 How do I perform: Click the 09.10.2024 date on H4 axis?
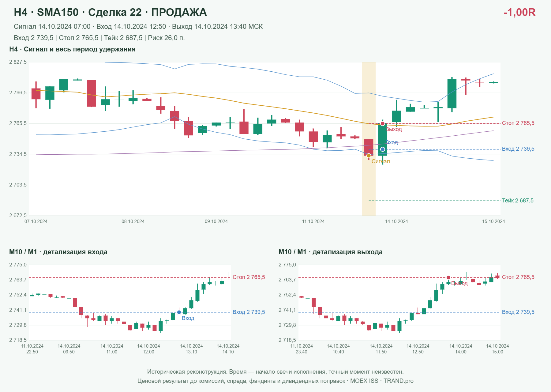point(216,221)
